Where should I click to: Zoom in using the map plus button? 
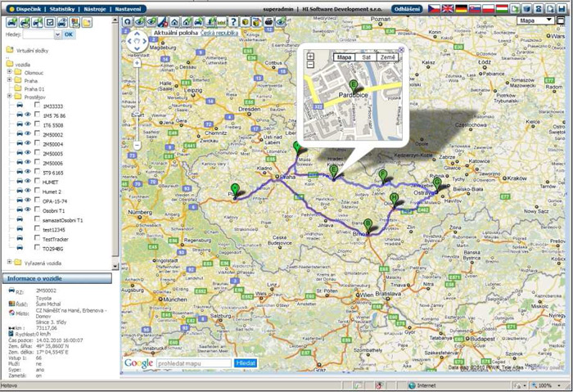pyautogui.click(x=138, y=62)
